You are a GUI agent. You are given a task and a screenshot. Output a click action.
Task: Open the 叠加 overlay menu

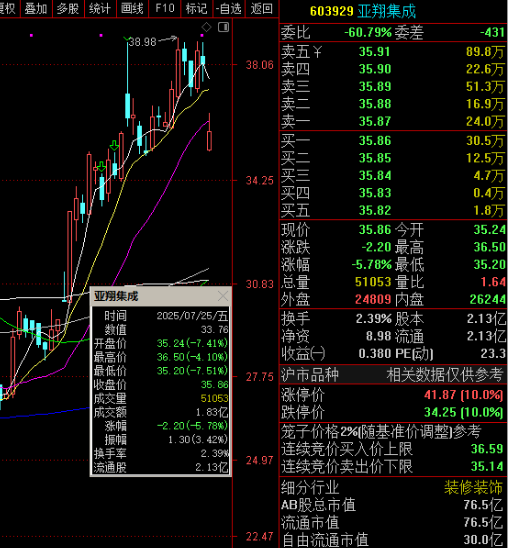(x=36, y=8)
